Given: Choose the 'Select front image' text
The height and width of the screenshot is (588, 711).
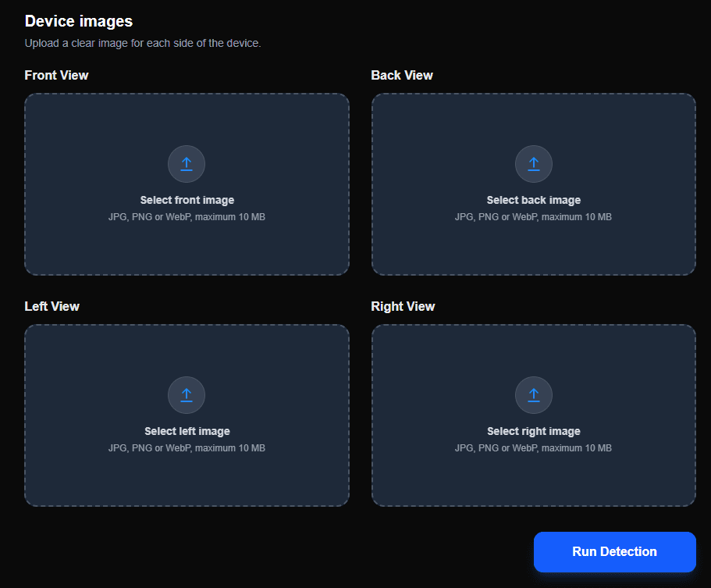Looking at the screenshot, I should 187,200.
